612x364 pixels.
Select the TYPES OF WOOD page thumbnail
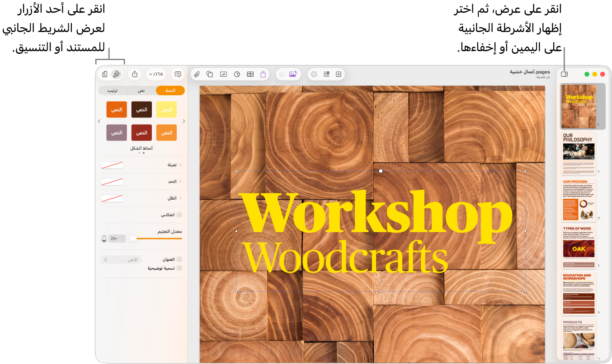click(579, 247)
